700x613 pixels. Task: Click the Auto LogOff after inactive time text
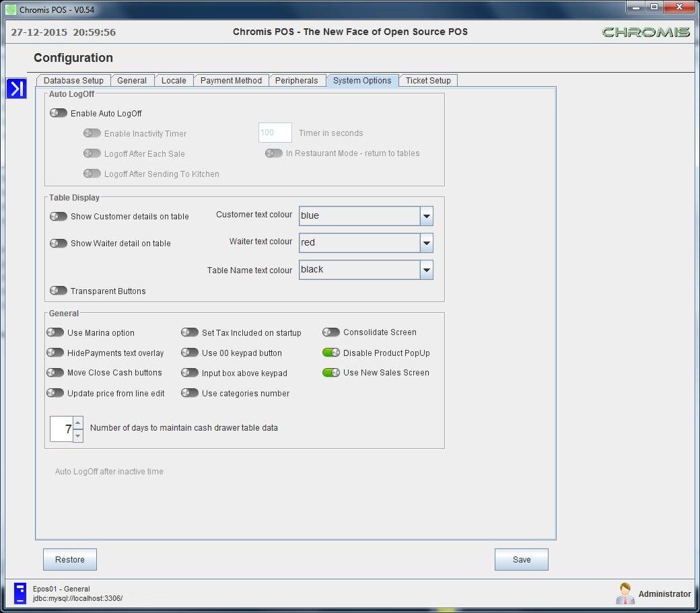(x=109, y=472)
